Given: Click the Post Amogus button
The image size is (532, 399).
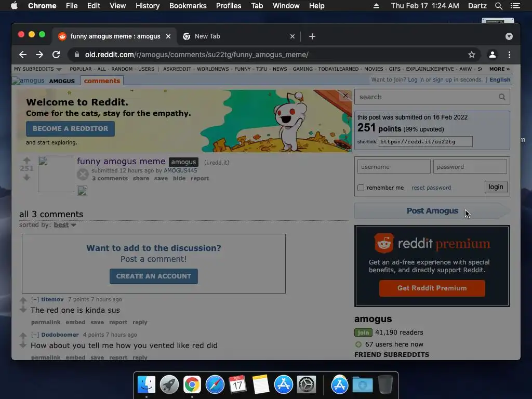Looking at the screenshot, I should (432, 211).
